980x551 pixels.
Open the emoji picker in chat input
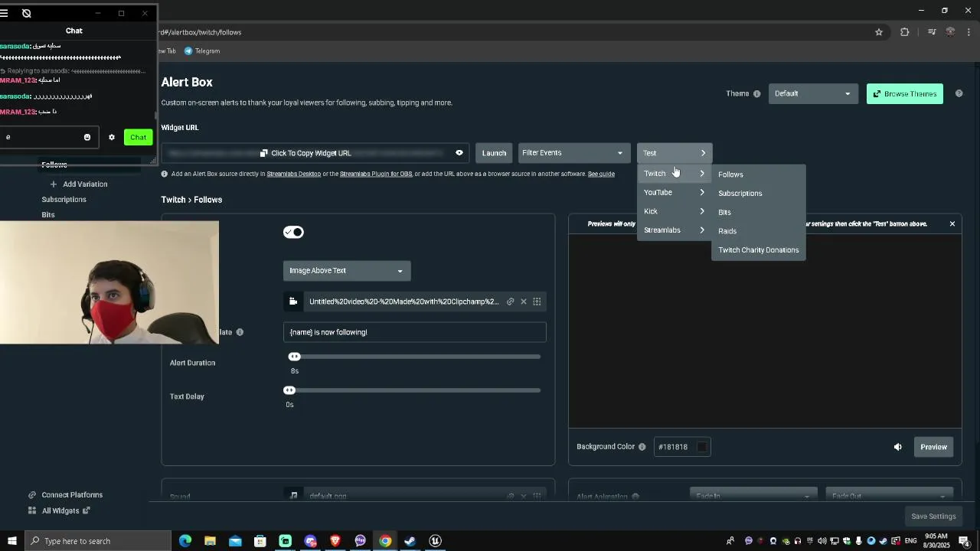point(87,137)
